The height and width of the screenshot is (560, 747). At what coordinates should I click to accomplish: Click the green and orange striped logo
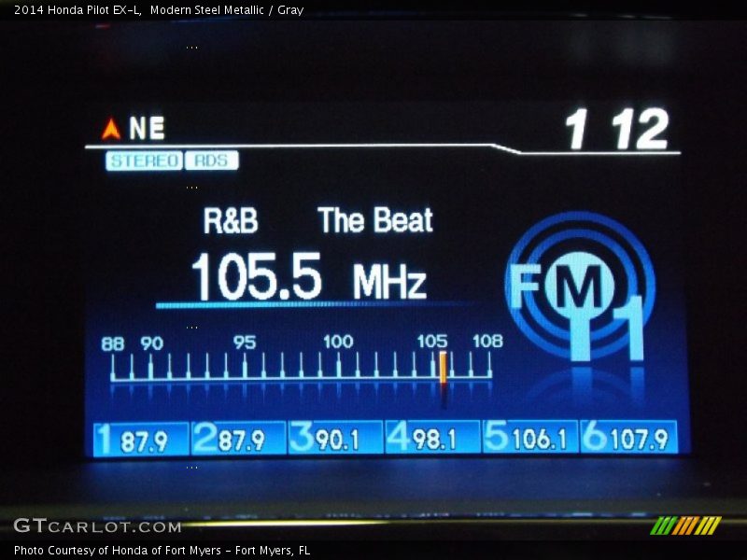tap(685, 525)
